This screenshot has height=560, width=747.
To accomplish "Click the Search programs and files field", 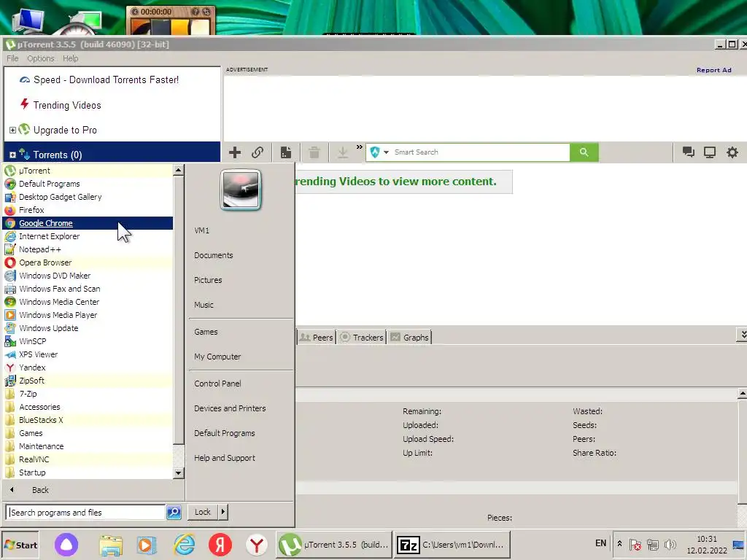I will [86, 513].
